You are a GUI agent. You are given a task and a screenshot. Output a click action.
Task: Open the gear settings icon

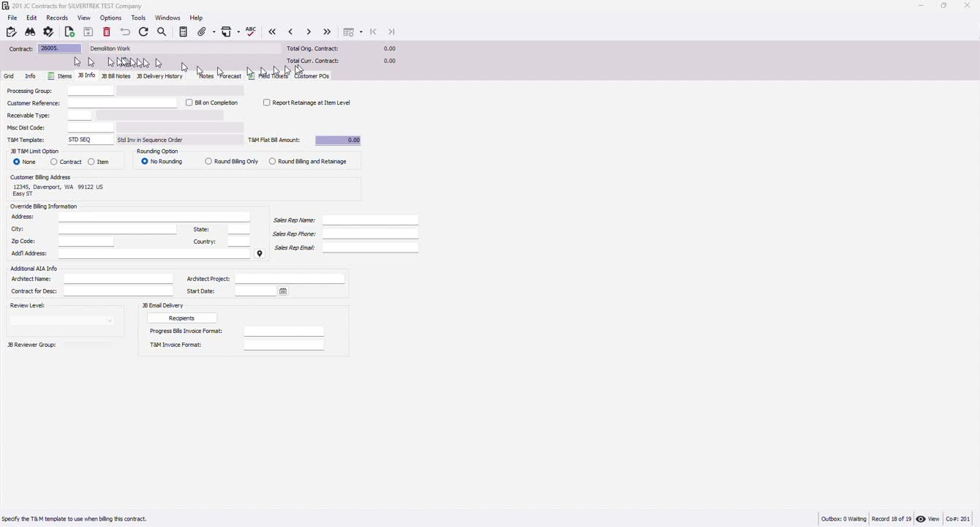pos(48,32)
